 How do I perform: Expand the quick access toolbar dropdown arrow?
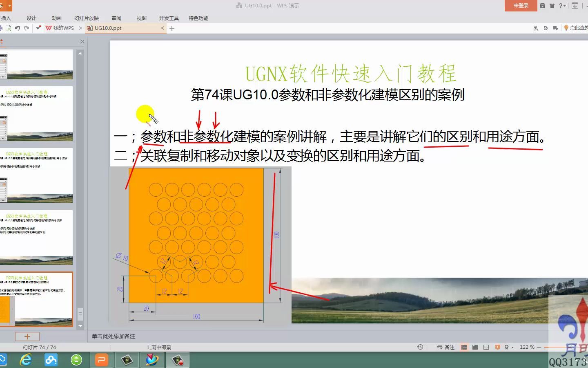38,28
